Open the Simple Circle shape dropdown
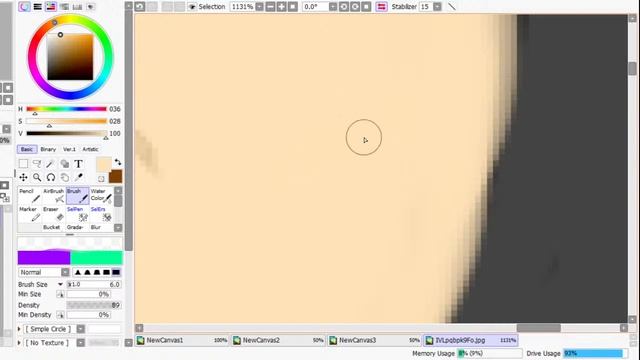Viewport: 640px width, 360px height. point(80,329)
